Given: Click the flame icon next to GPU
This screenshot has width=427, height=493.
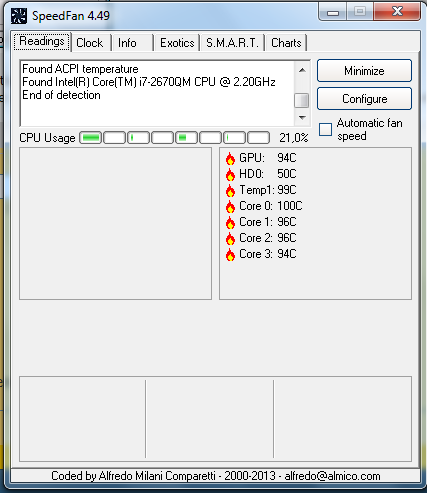Looking at the screenshot, I should (x=230, y=159).
